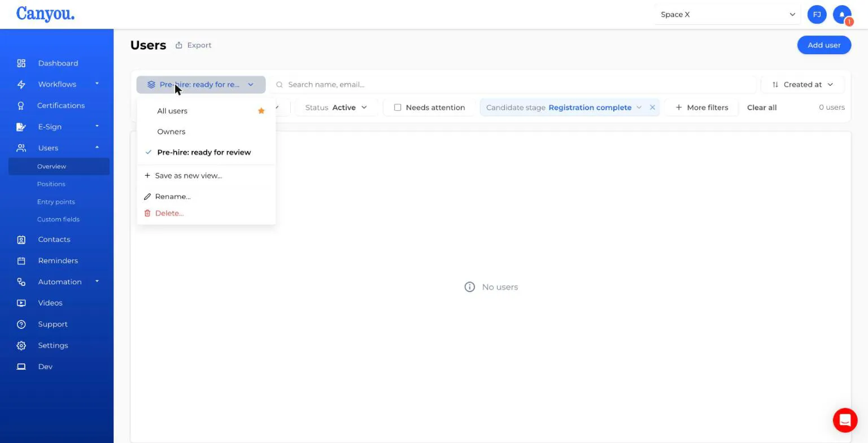Image resolution: width=868 pixels, height=443 pixels.
Task: Click the Dev laptop icon
Action: (21, 367)
